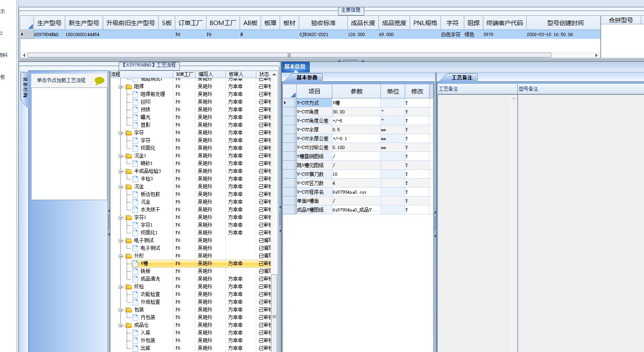Click the 外包装 page icon
Screen dimensions: 644x352
tap(136, 341)
